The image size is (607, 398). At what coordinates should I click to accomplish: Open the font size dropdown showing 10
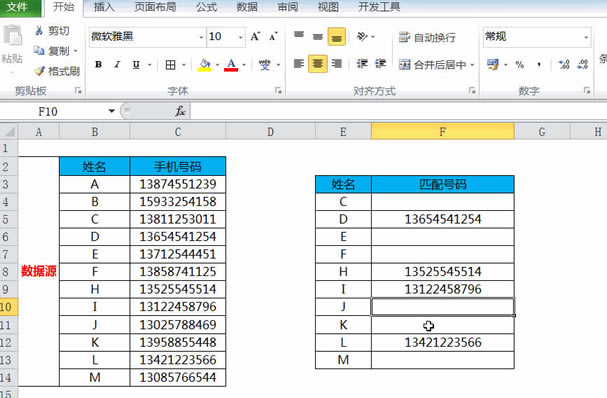pyautogui.click(x=240, y=37)
